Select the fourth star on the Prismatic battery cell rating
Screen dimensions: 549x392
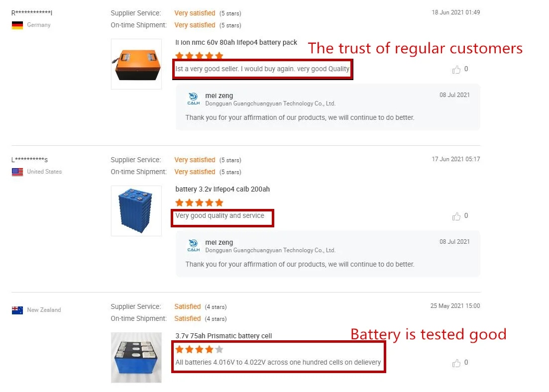210,349
